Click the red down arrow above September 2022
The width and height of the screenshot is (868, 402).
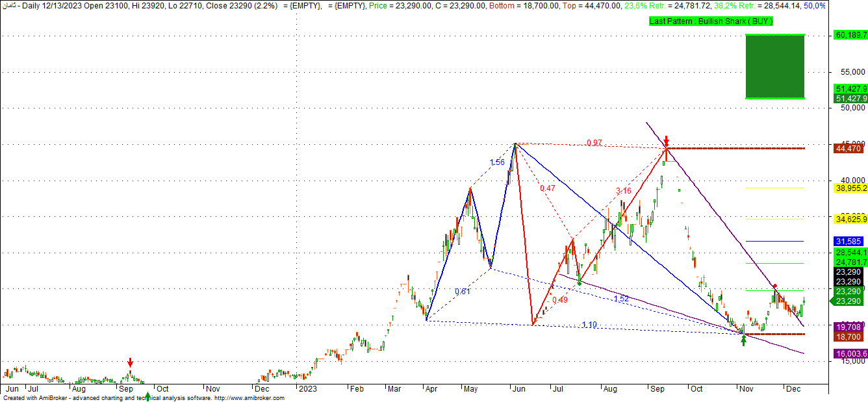pyautogui.click(x=130, y=362)
